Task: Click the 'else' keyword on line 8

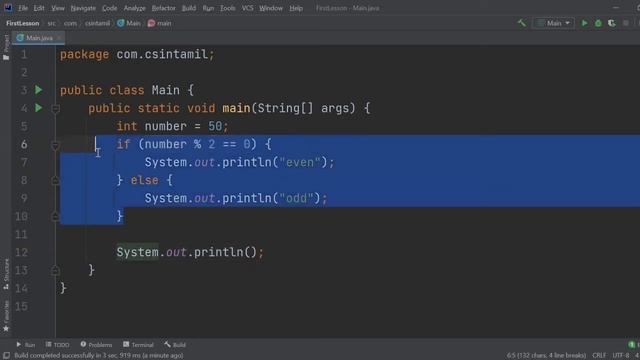Action: point(144,180)
